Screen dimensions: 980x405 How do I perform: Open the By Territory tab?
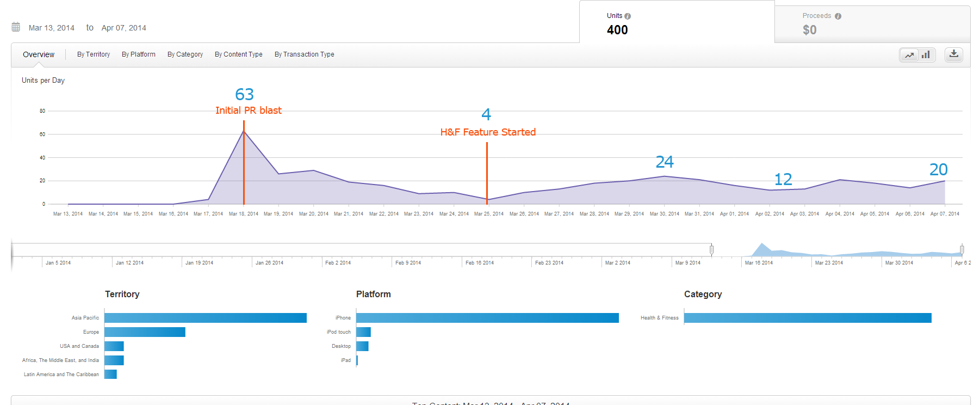[94, 54]
